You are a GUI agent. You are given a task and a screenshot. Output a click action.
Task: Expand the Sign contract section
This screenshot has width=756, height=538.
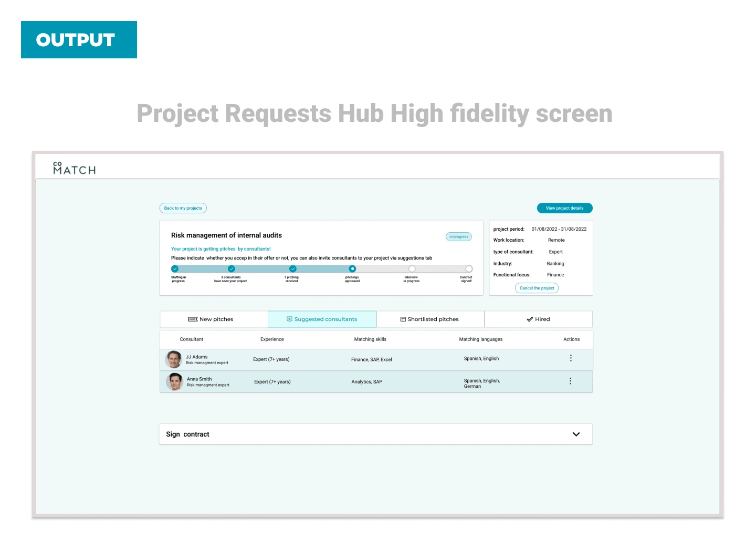(576, 434)
